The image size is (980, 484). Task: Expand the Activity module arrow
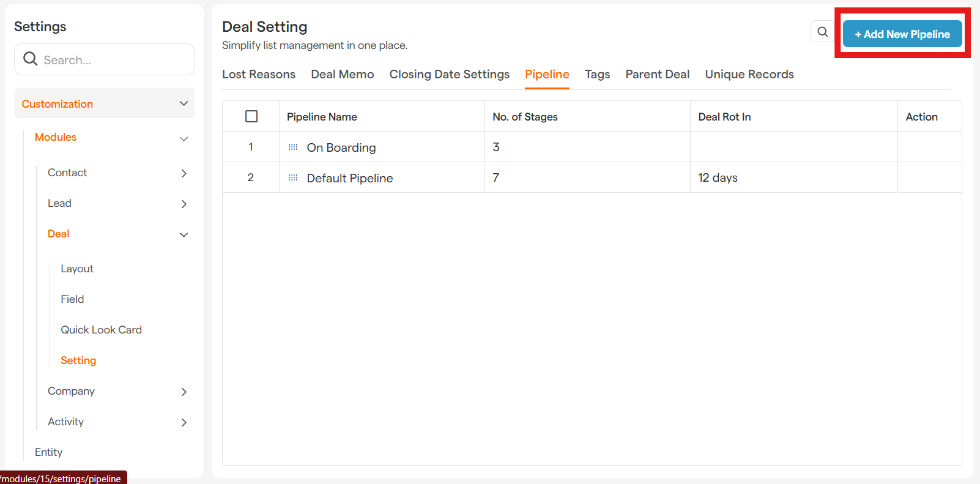pyautogui.click(x=184, y=422)
